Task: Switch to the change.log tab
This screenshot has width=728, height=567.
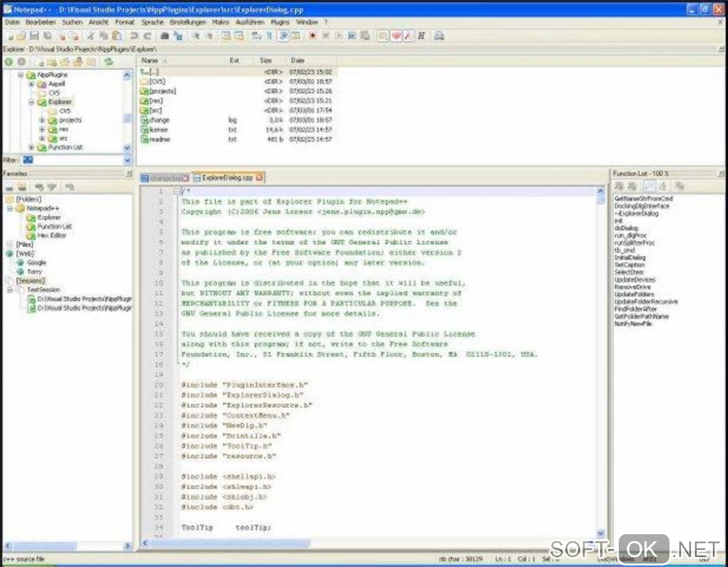Action: pos(165,178)
